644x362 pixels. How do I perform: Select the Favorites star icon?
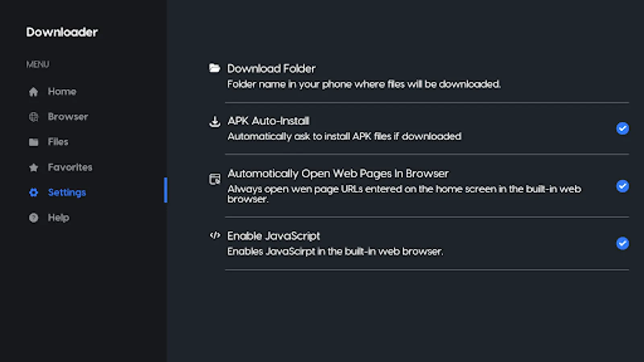click(34, 167)
